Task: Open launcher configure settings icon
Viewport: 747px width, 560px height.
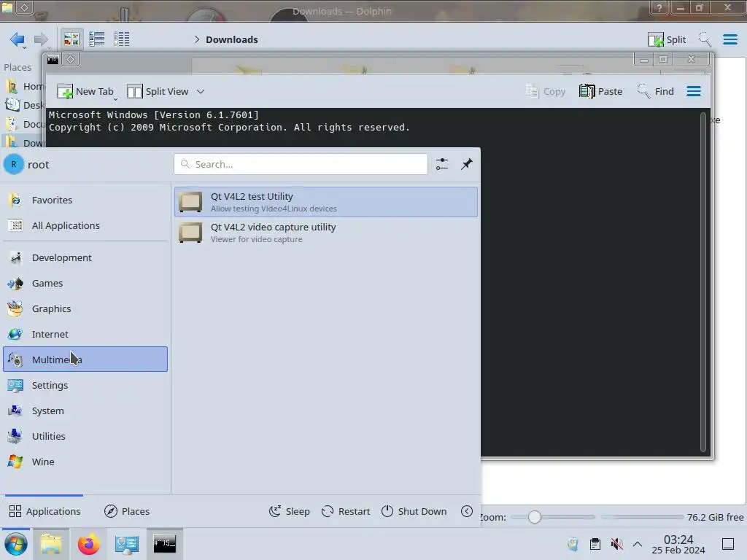Action: tap(441, 164)
